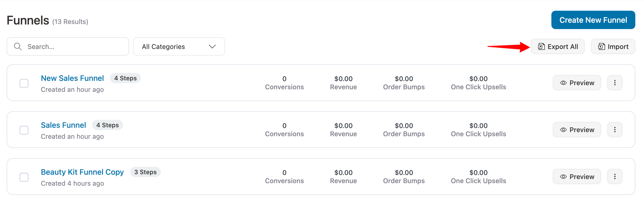Click Conversions value for New Sales Funnel
Viewport: 644px width, 202px height.
[x=284, y=79]
